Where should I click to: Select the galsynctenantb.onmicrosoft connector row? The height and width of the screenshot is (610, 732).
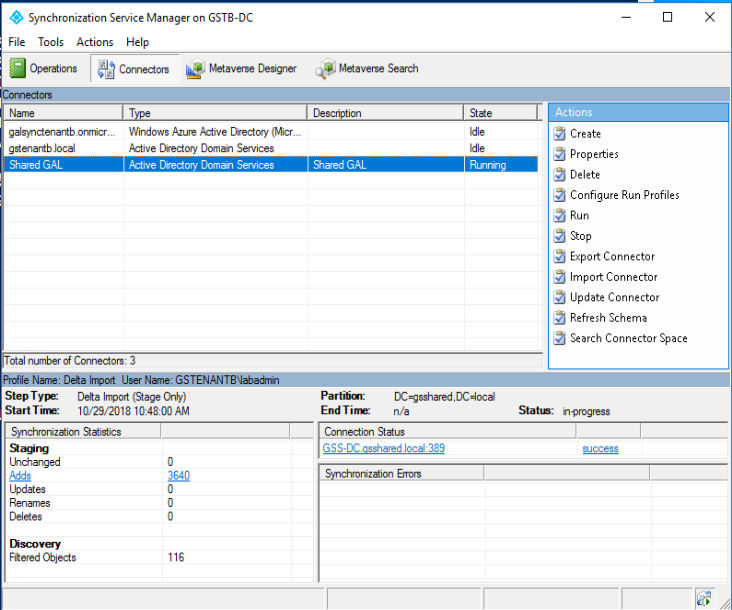tap(62, 132)
